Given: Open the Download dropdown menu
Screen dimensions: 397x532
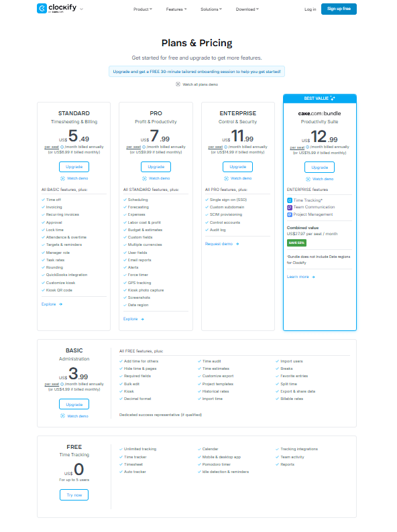Looking at the screenshot, I should (247, 9).
